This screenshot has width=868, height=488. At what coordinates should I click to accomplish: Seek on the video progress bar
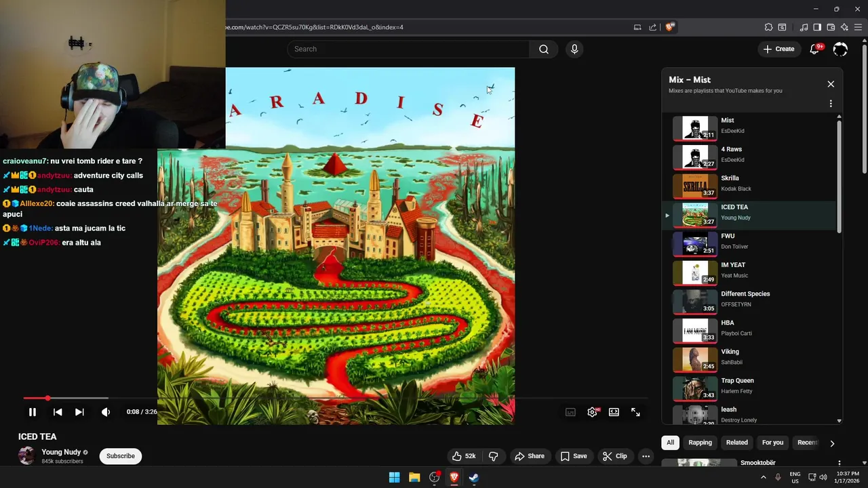[x=336, y=398]
